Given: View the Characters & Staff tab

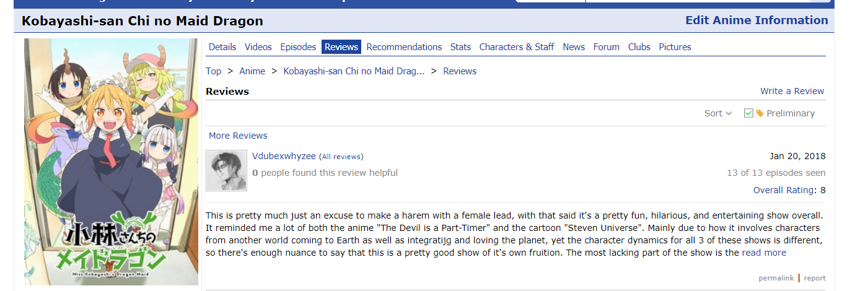Looking at the screenshot, I should click(x=517, y=47).
